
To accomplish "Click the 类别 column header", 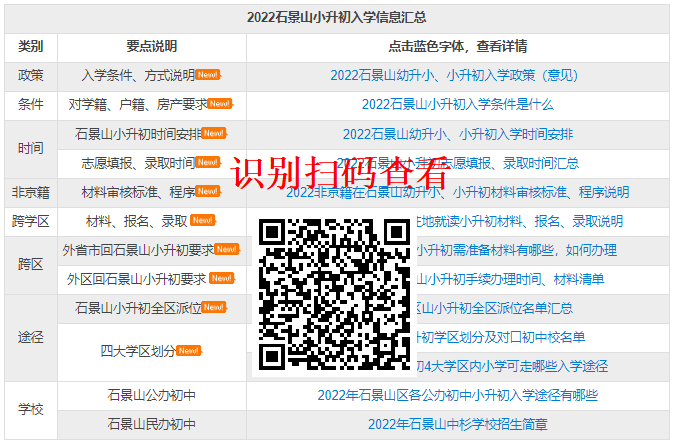I will tap(31, 46).
